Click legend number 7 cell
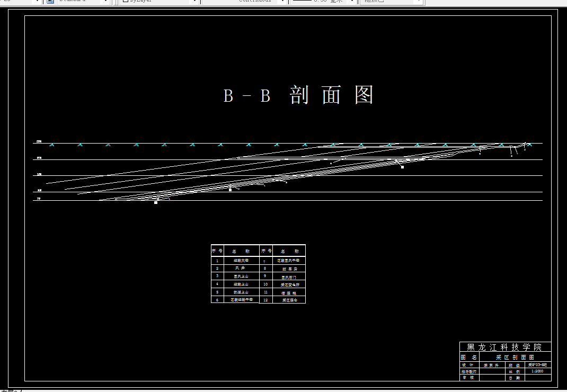The image size is (567, 392). tap(265, 262)
